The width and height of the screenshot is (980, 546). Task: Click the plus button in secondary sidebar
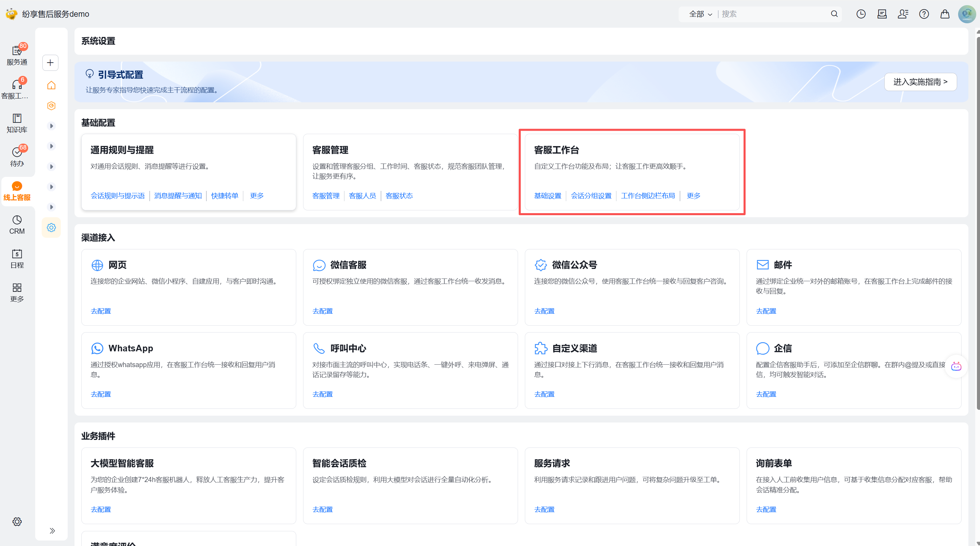50,63
